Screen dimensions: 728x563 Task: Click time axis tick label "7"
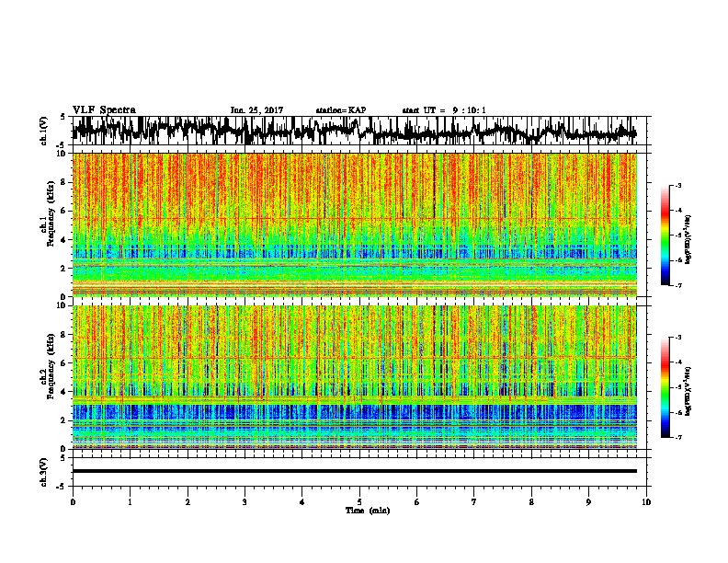click(x=474, y=502)
